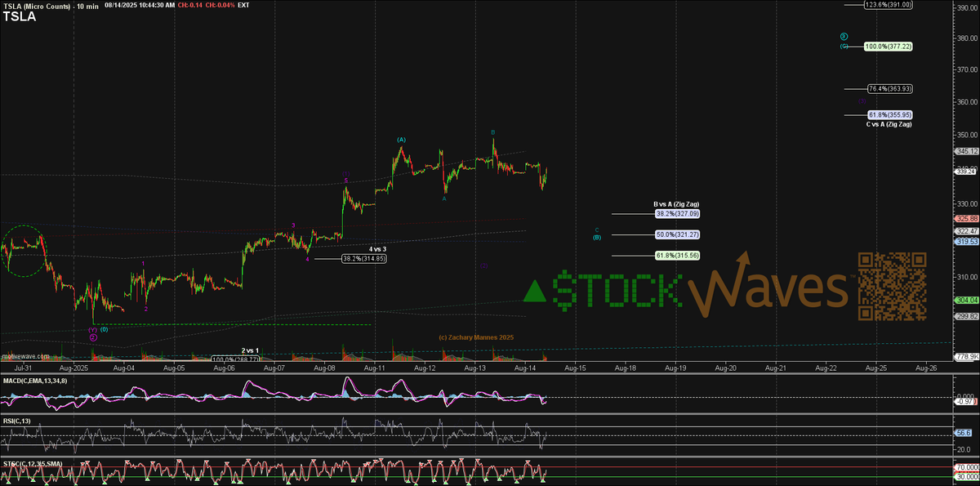Viewport: 980px width, 486px height.
Task: Click the Aug-08 date axis label
Action: [325, 369]
